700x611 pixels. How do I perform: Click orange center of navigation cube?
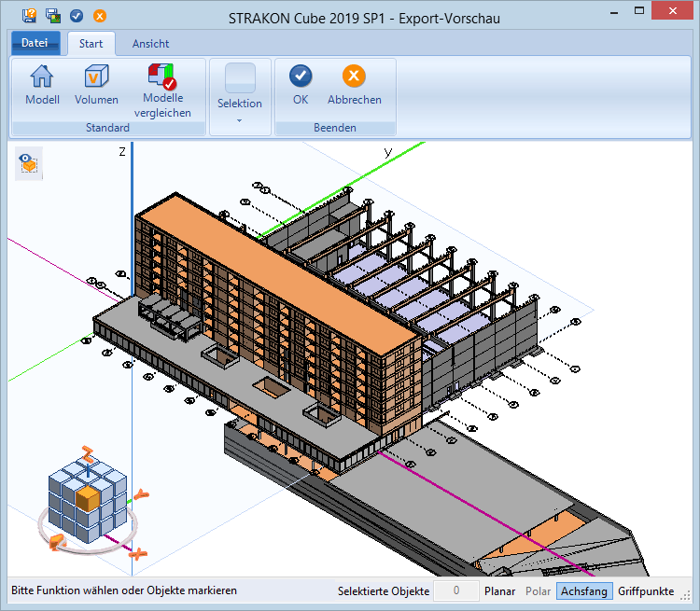pos(88,498)
